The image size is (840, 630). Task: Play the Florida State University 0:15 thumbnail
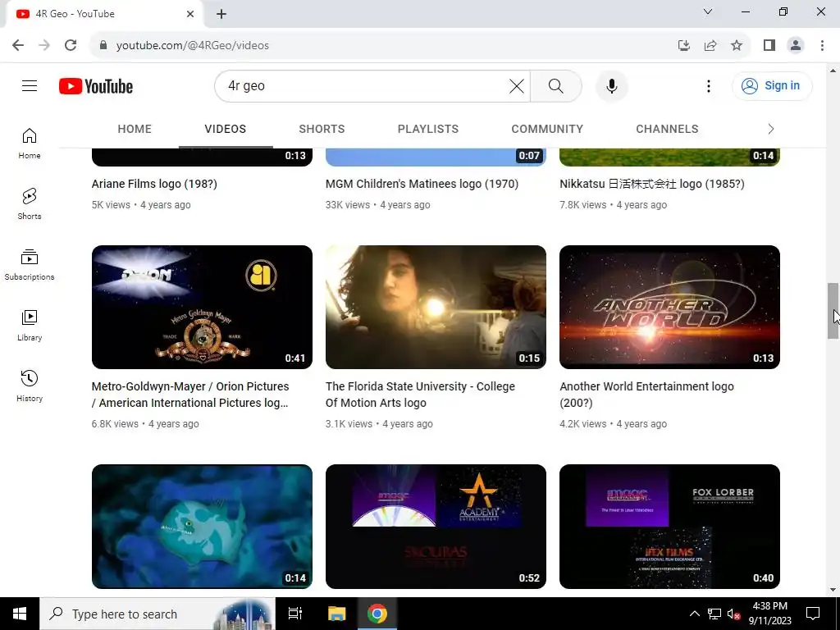[436, 307]
